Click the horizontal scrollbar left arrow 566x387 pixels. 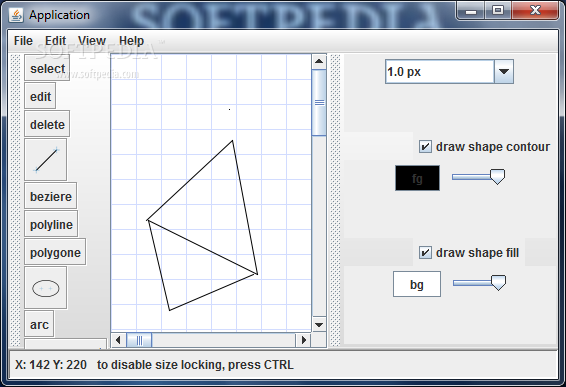tap(118, 340)
